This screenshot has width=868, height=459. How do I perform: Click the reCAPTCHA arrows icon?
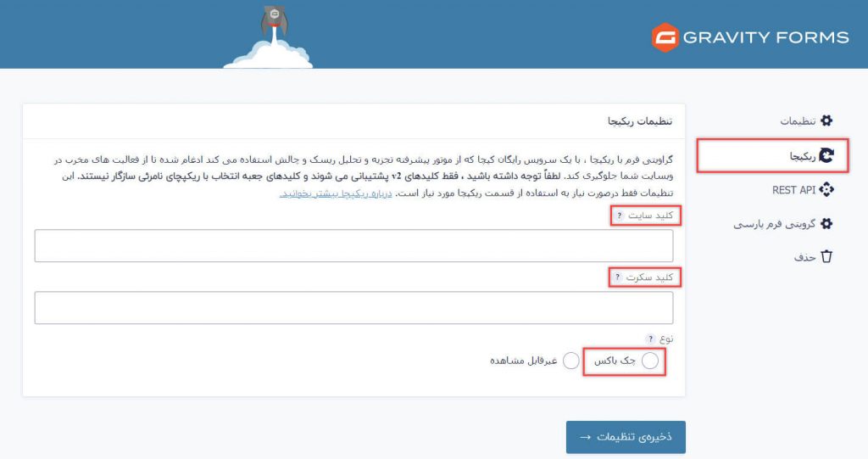tap(826, 156)
